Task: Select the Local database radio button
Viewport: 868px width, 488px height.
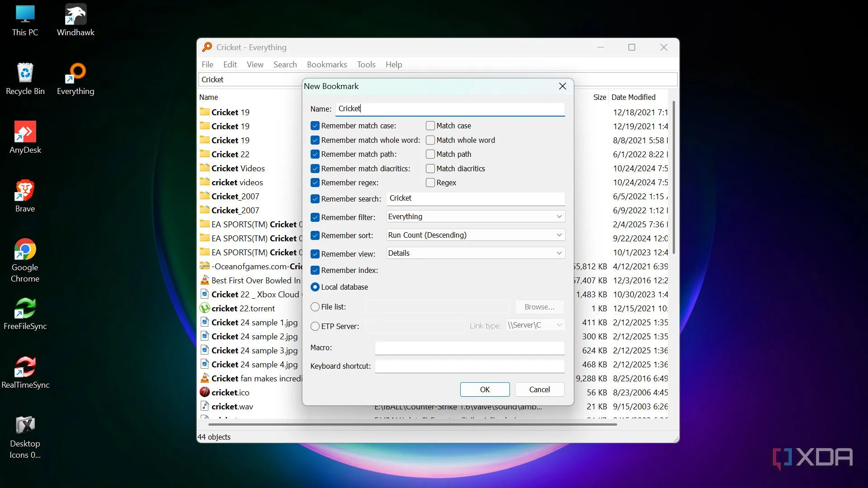Action: (315, 287)
